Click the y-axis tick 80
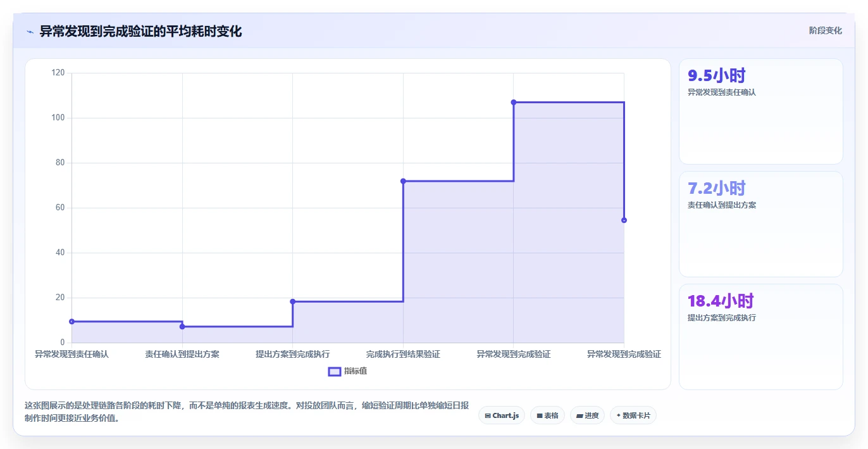The width and height of the screenshot is (868, 449). 60,163
